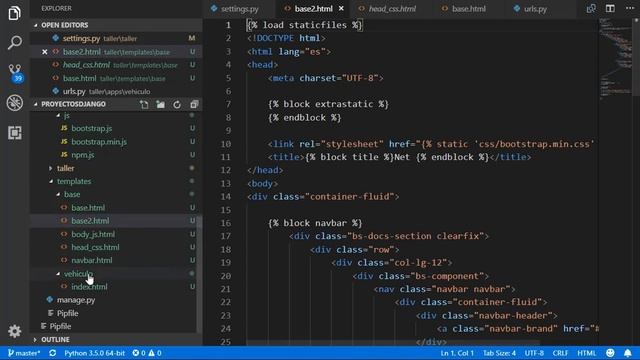Click Ln 1, Col 1 go-to-line indicator
This screenshot has height=360, width=640.
tap(457, 353)
